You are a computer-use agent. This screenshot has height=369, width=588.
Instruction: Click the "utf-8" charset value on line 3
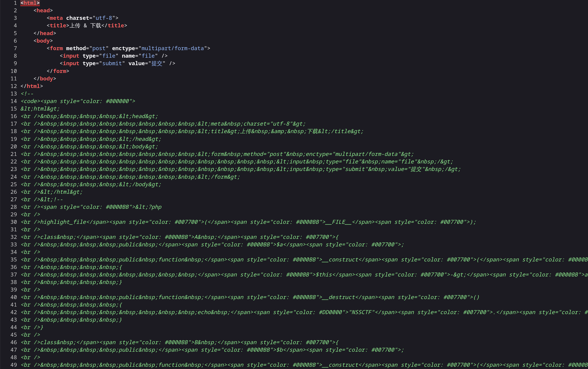(x=104, y=18)
